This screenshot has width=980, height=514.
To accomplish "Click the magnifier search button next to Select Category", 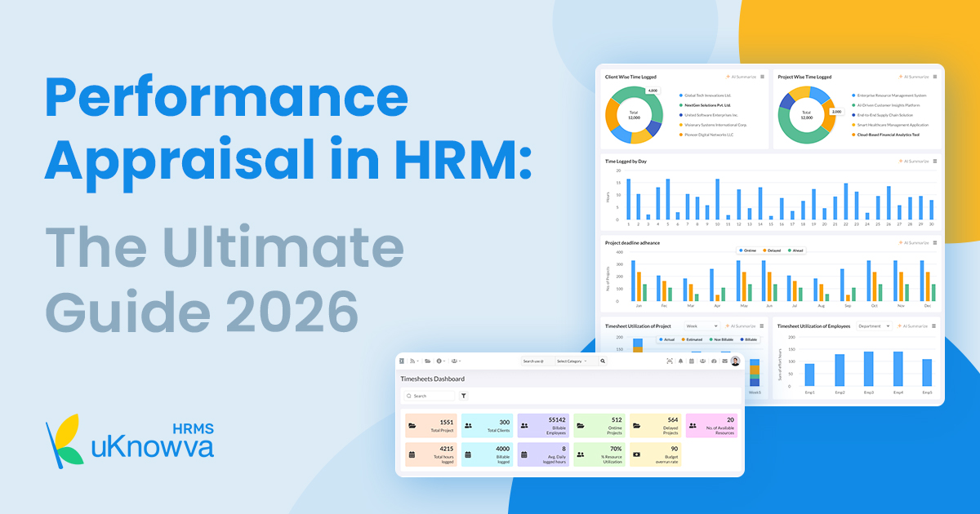I will [603, 361].
